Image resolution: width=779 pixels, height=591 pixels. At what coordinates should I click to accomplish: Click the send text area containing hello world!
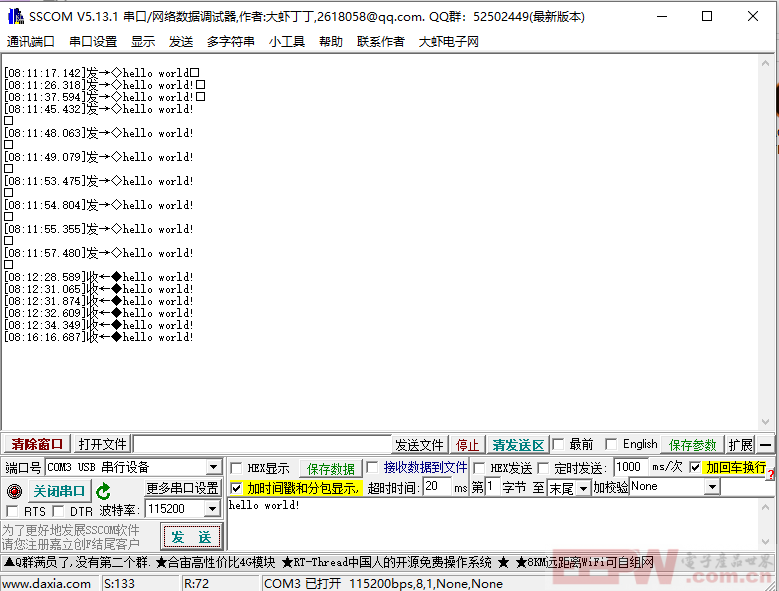click(492, 523)
